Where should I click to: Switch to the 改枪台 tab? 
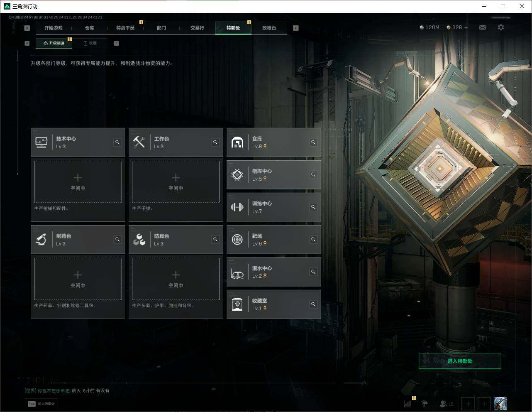[269, 28]
